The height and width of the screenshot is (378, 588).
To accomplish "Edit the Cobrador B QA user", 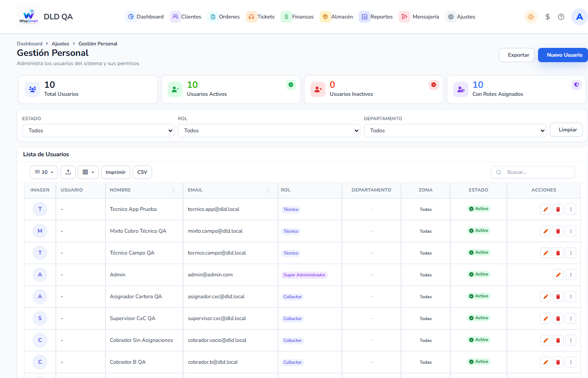I will [x=546, y=362].
